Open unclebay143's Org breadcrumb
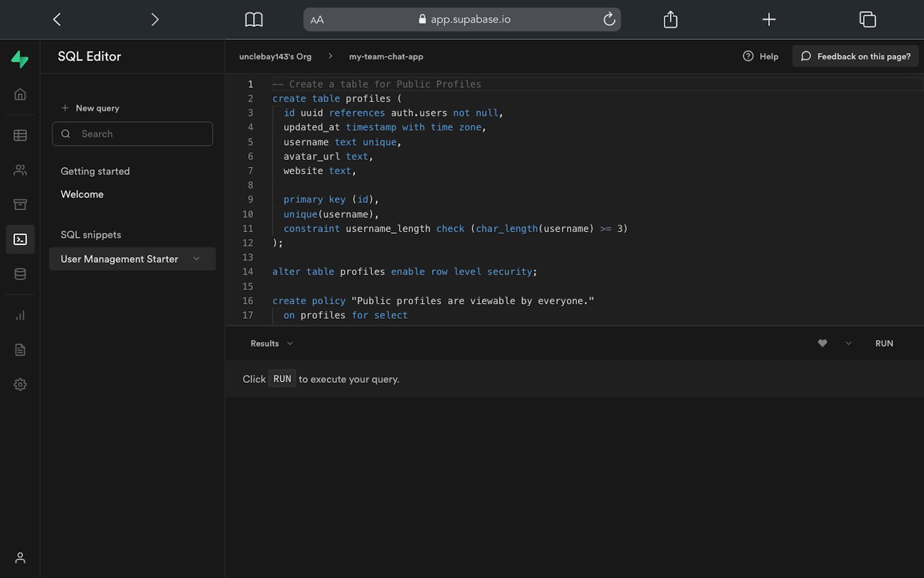The image size is (924, 578). (275, 56)
